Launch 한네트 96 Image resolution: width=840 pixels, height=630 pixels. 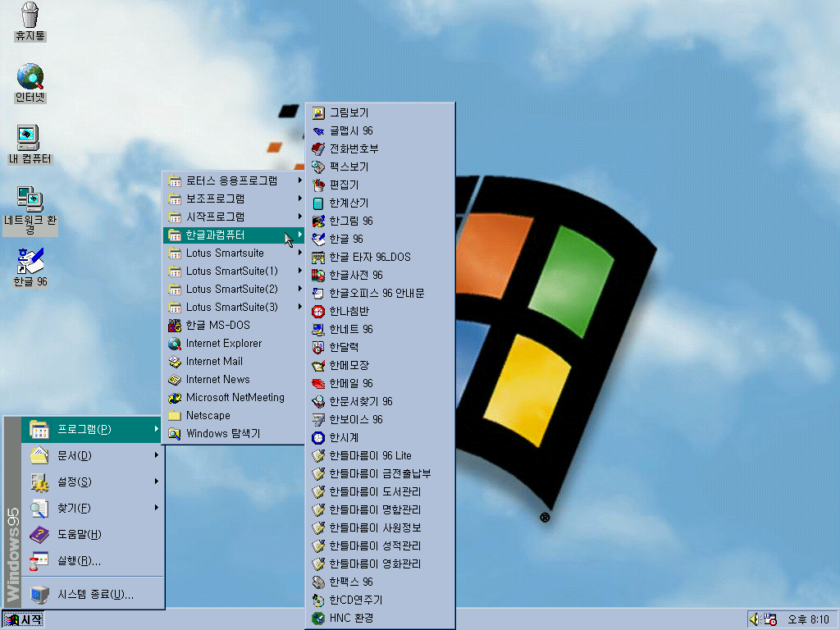(x=380, y=329)
